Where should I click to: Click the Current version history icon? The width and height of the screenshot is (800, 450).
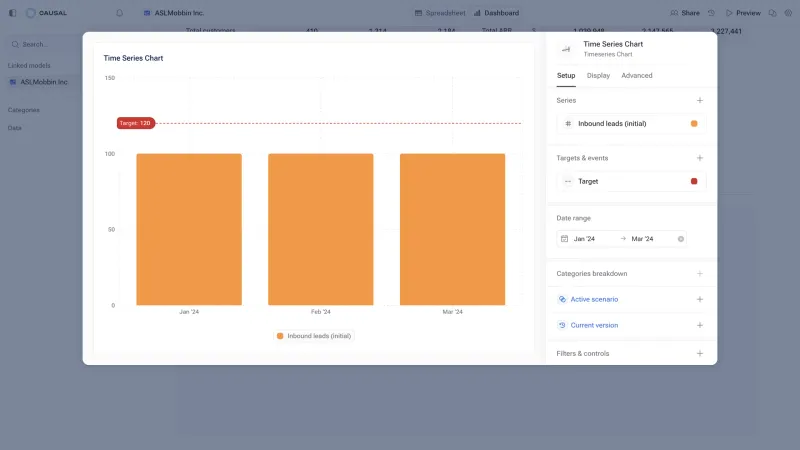tap(562, 325)
